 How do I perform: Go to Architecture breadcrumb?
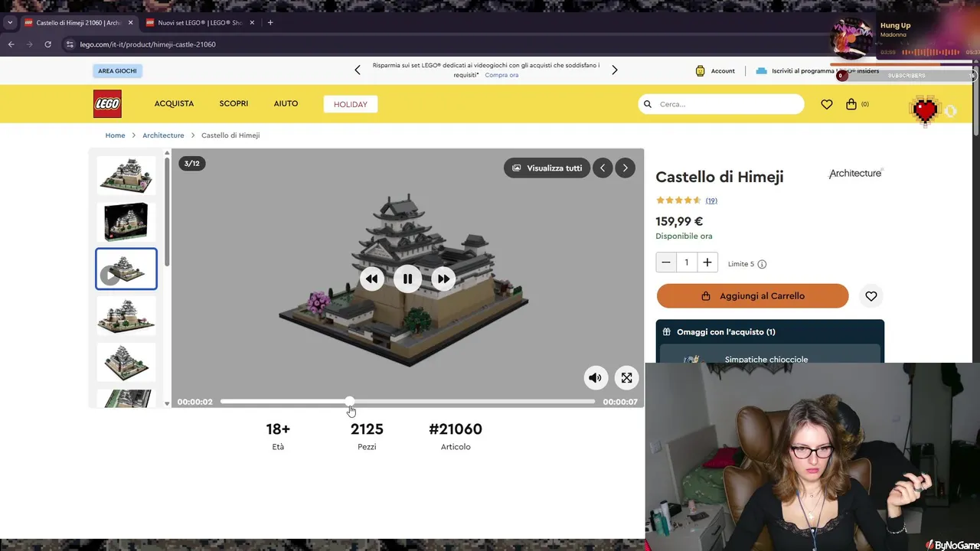163,135
